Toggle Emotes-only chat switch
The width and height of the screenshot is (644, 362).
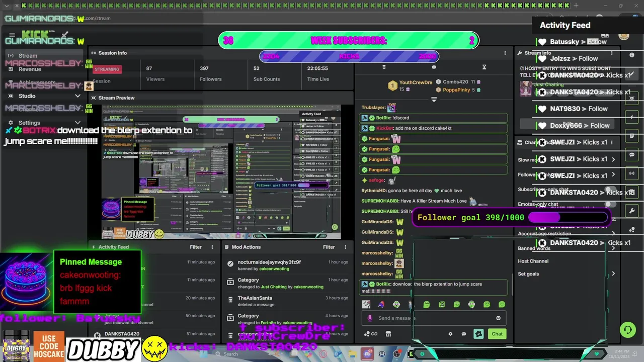point(609,205)
